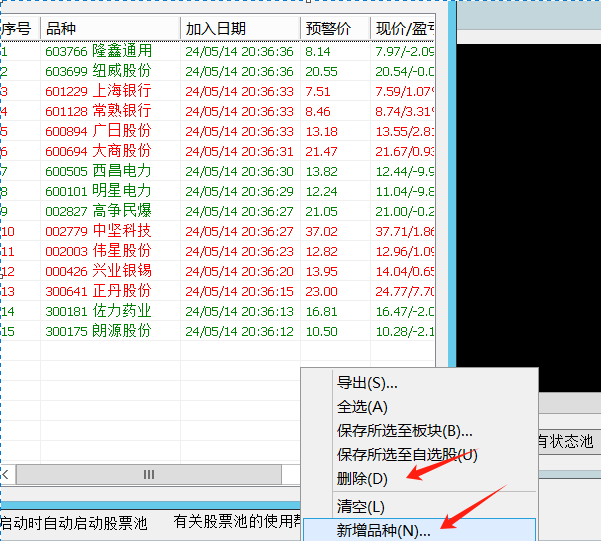This screenshot has width=601, height=541.
Task: Click date 24/05/14 20:36:12 cell
Action: coord(239,331)
